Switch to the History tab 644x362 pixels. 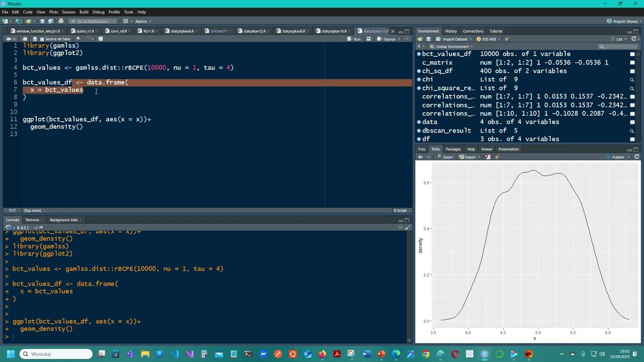click(451, 31)
